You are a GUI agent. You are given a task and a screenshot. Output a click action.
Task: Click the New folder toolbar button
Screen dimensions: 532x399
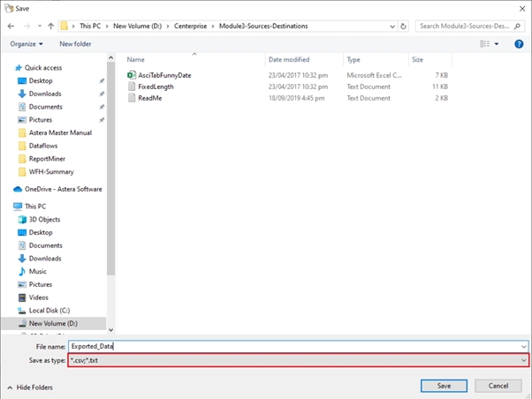(75, 43)
